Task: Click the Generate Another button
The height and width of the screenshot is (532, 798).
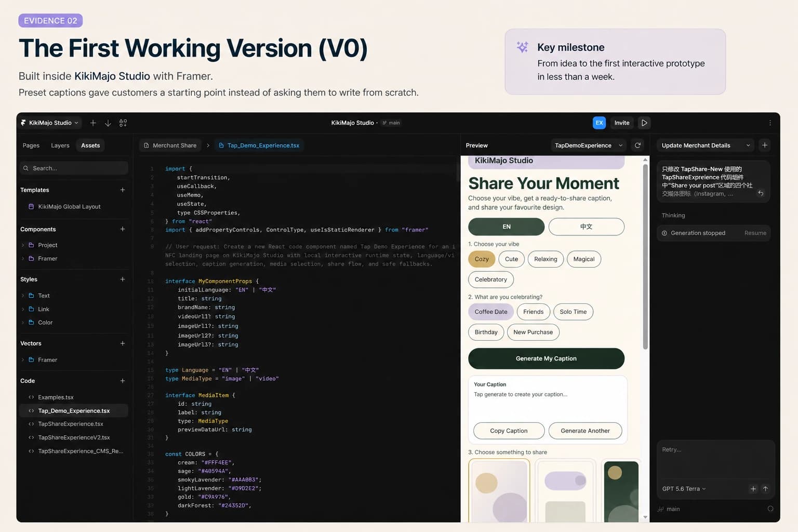Action: click(x=585, y=431)
